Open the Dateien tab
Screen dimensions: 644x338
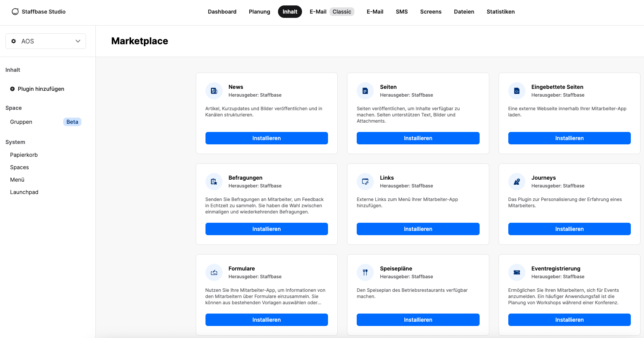tap(464, 12)
